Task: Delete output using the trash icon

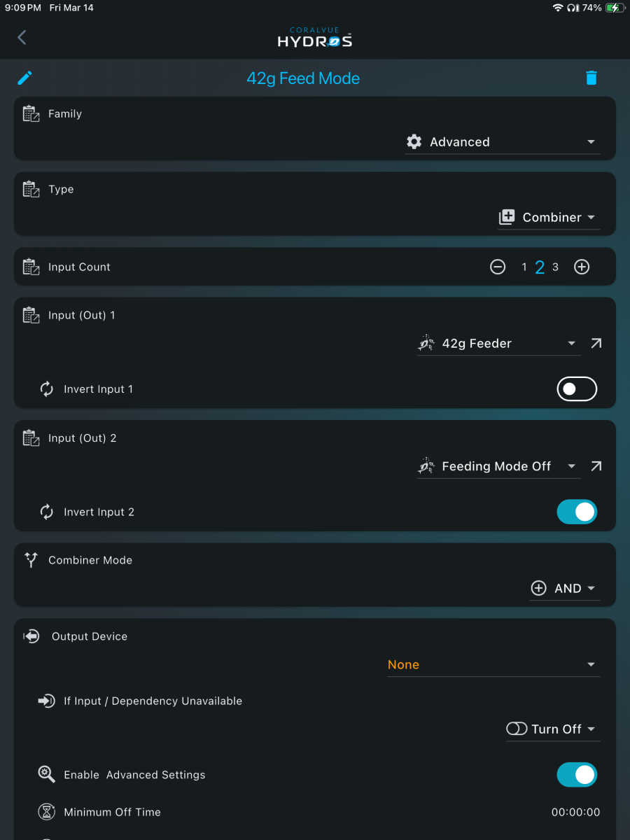Action: pyautogui.click(x=591, y=78)
